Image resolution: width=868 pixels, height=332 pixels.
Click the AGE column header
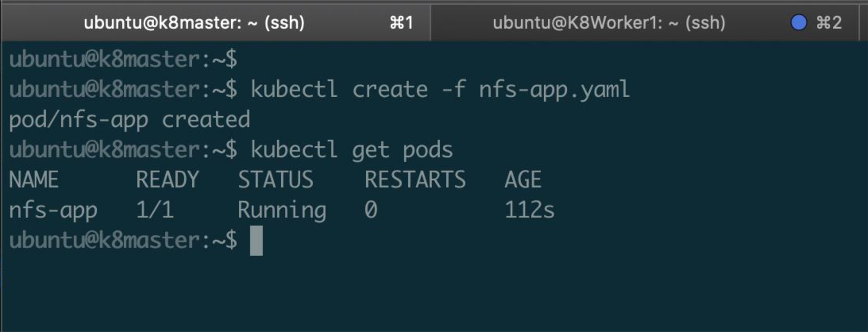[x=523, y=180]
